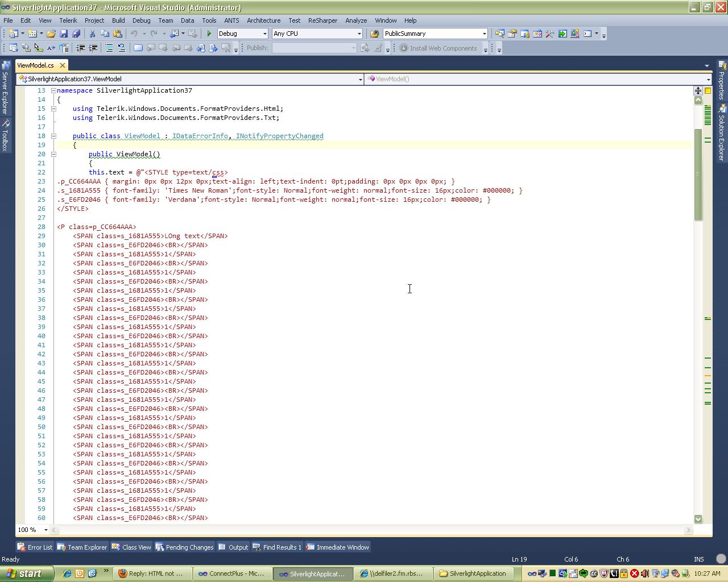Open Solution Explorer from toolbar icon
728x582 pixels.
[x=500, y=34]
